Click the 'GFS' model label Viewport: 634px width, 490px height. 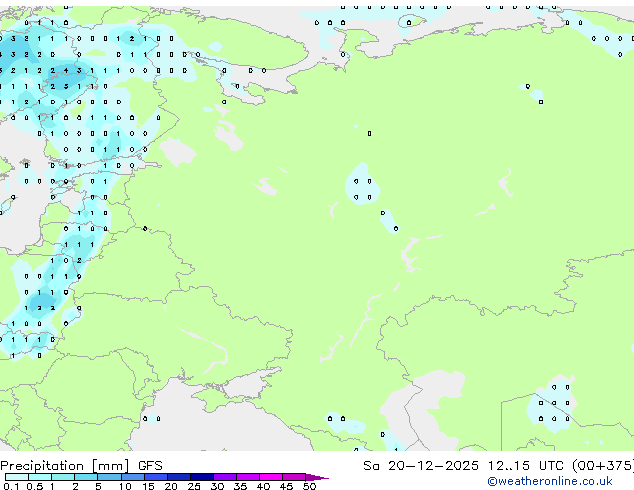point(150,466)
